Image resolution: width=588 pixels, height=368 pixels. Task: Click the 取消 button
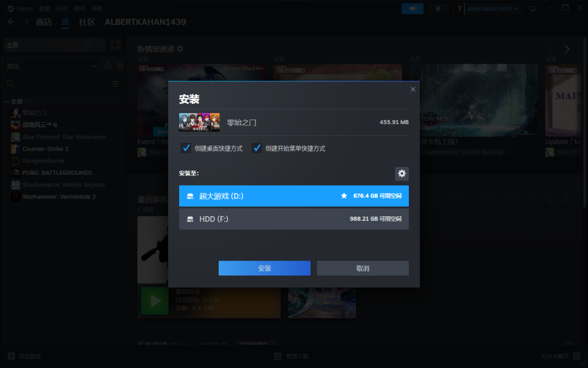362,269
